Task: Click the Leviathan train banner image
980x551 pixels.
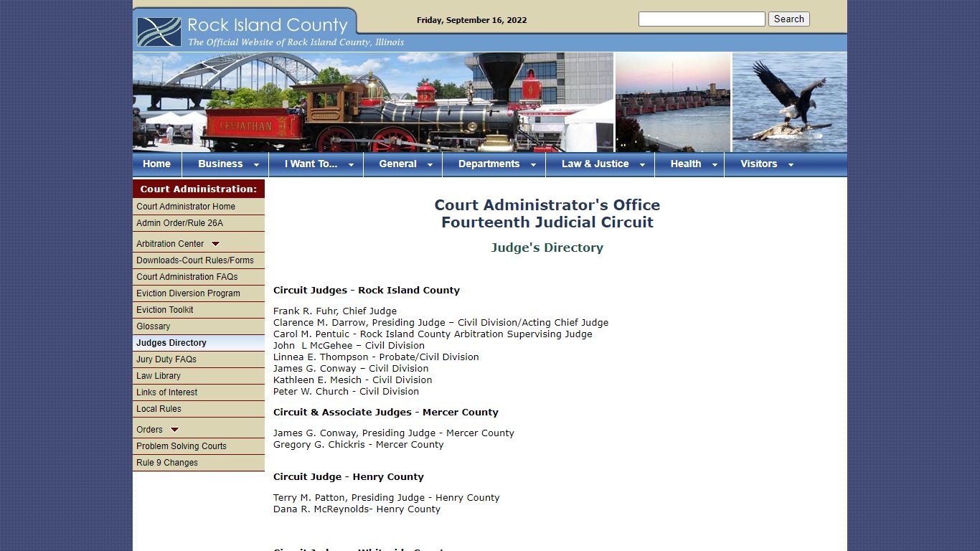Action: [373, 102]
